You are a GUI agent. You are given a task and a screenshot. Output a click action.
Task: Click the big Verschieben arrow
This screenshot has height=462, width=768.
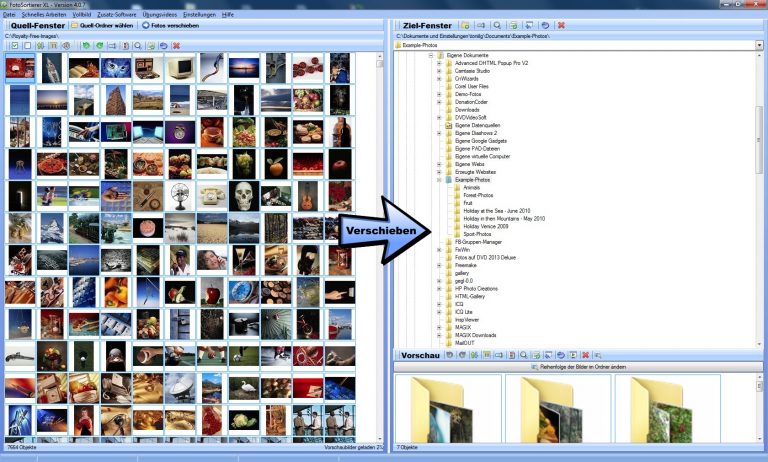pyautogui.click(x=383, y=230)
